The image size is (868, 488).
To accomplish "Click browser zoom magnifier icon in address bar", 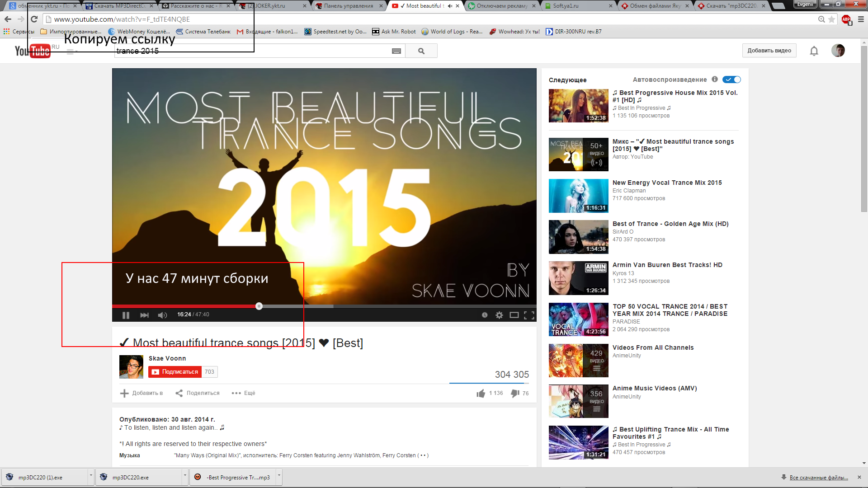I will point(821,19).
